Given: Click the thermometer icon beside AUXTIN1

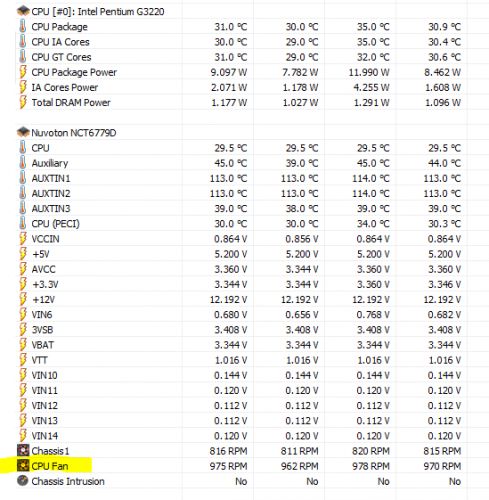Looking at the screenshot, I should pos(22,178).
